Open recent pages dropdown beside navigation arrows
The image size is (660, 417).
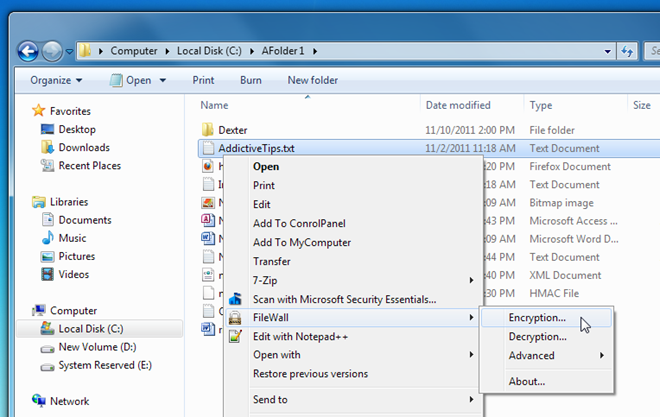69,52
